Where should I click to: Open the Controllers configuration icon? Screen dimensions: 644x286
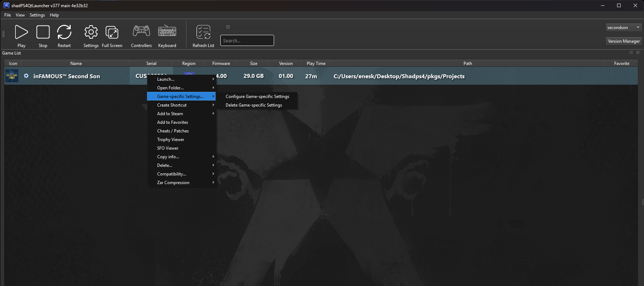coord(141,31)
